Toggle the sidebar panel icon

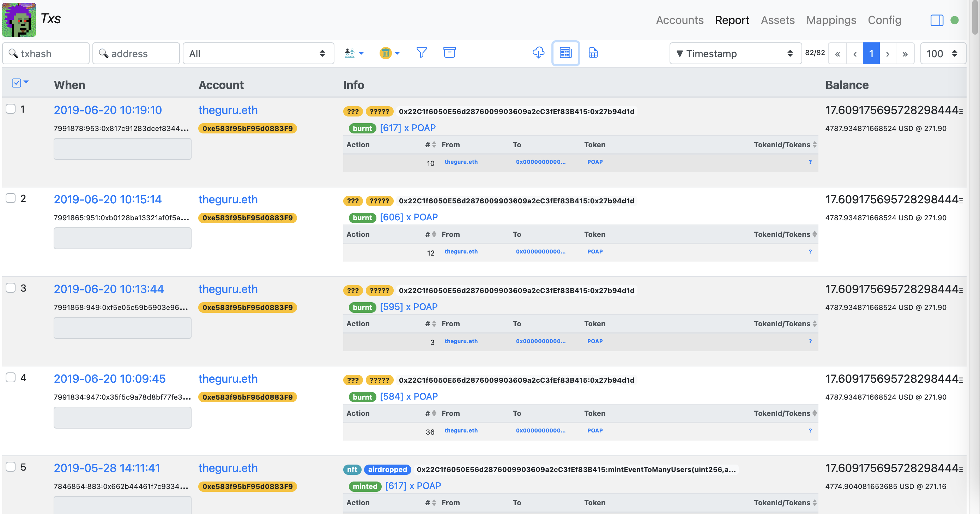tap(937, 20)
